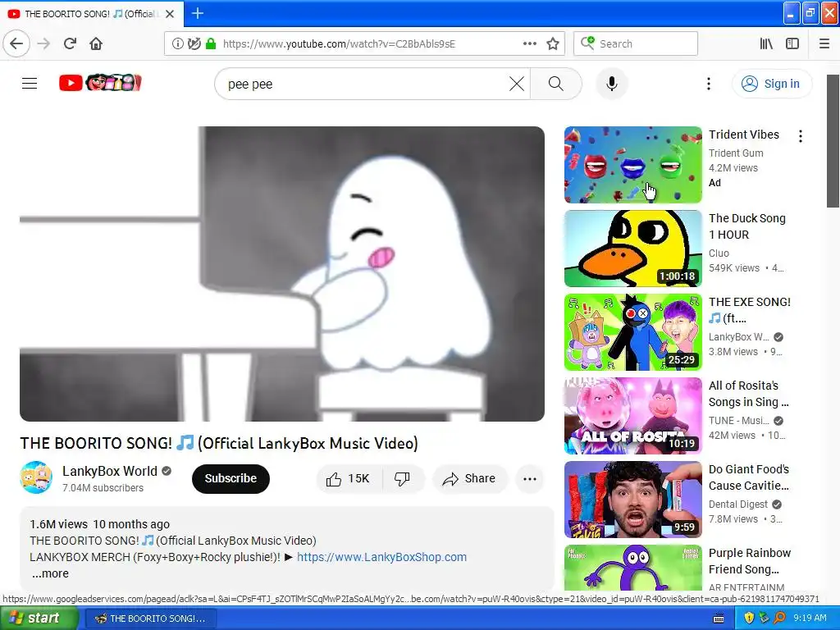Reload the current page
This screenshot has width=840, height=630.
pyautogui.click(x=70, y=43)
